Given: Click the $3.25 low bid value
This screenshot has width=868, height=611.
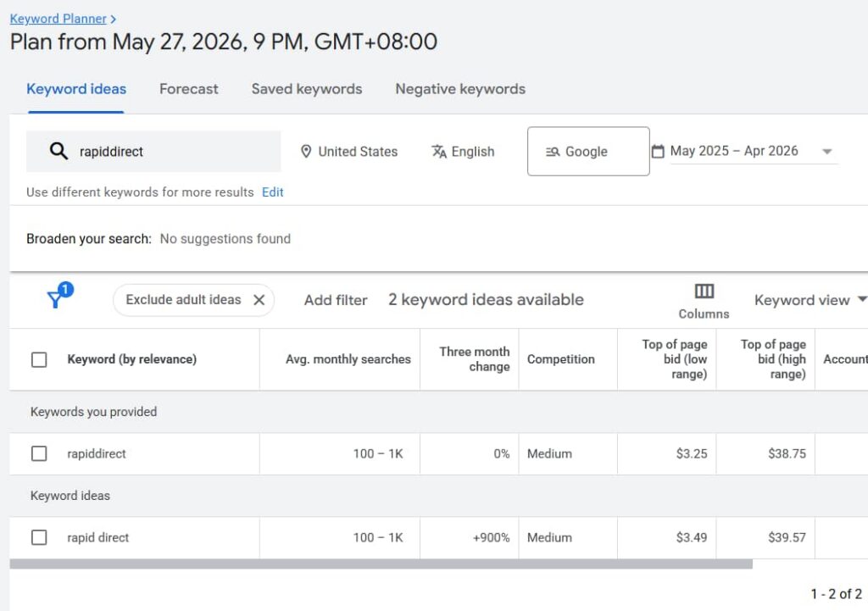Looking at the screenshot, I should [692, 454].
